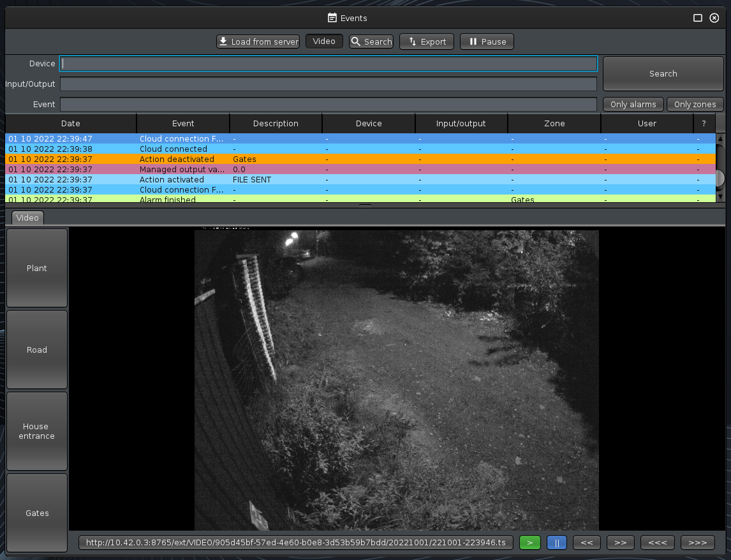Select the Video tab above the player
This screenshot has width=731, height=560.
[x=27, y=217]
